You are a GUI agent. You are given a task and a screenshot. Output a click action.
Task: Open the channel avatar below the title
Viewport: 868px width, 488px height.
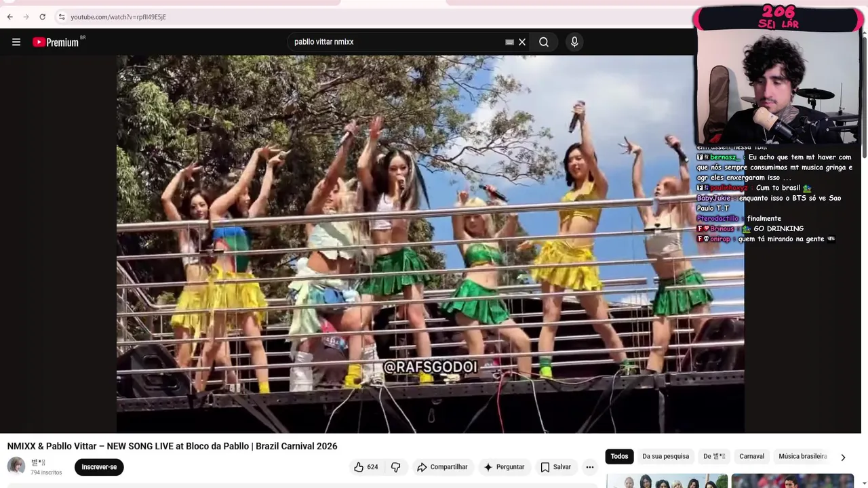pos(16,466)
